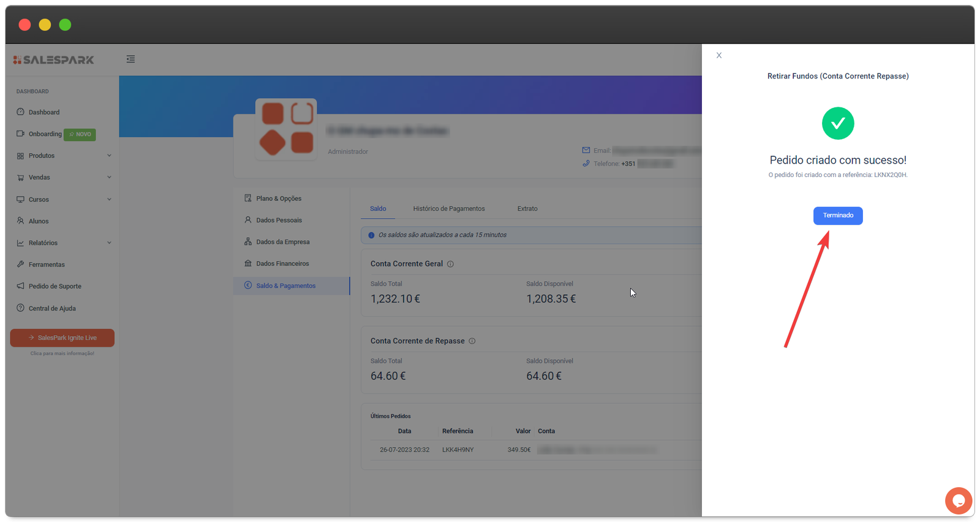This screenshot has height=522, width=980.
Task: Click the Telefone phone icon
Action: (586, 164)
